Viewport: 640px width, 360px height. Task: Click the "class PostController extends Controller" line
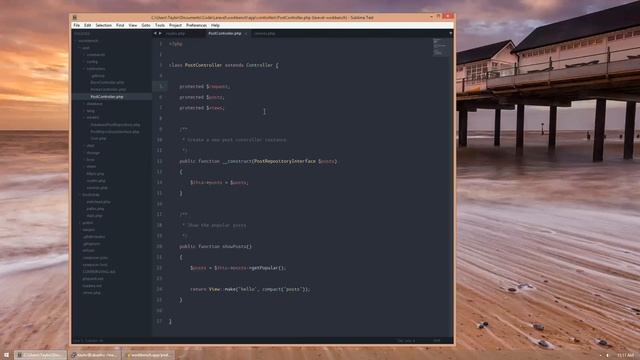224,65
